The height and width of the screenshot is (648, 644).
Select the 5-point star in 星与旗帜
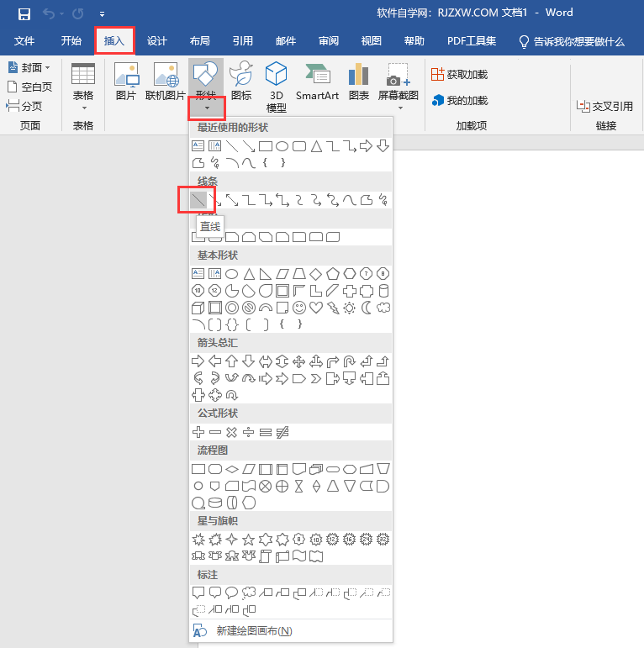click(x=248, y=540)
